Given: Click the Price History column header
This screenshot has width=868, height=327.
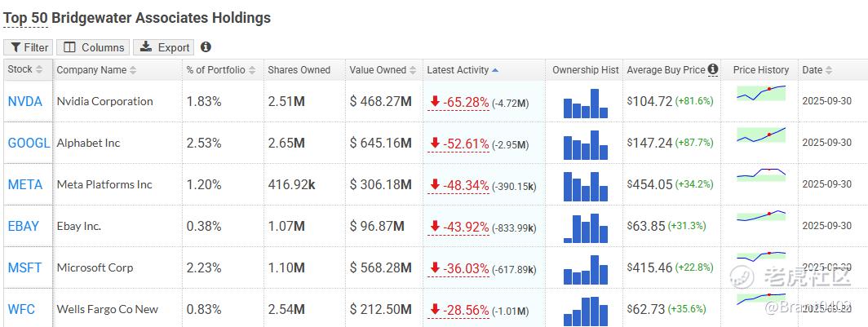Looking at the screenshot, I should (x=760, y=70).
